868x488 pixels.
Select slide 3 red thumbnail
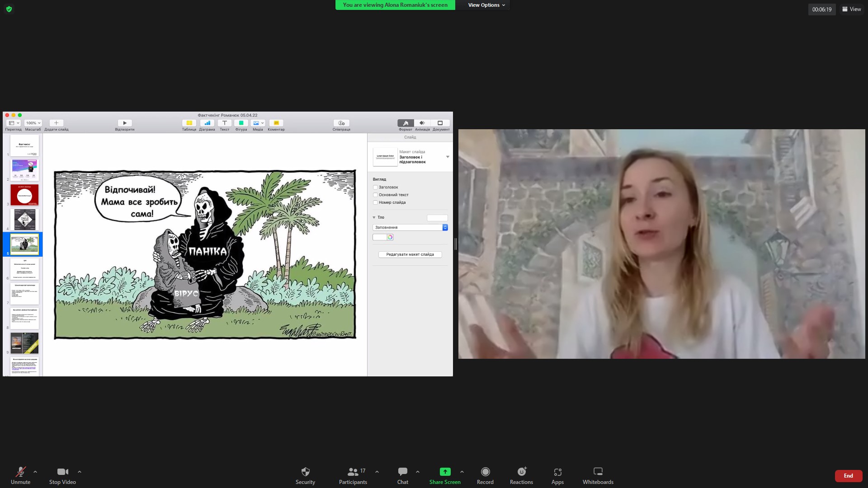(x=24, y=195)
